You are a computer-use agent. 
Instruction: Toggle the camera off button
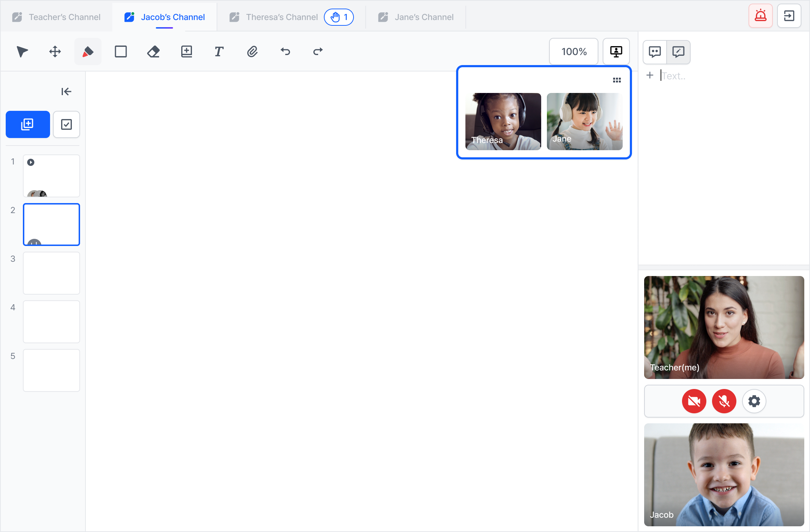[694, 401]
